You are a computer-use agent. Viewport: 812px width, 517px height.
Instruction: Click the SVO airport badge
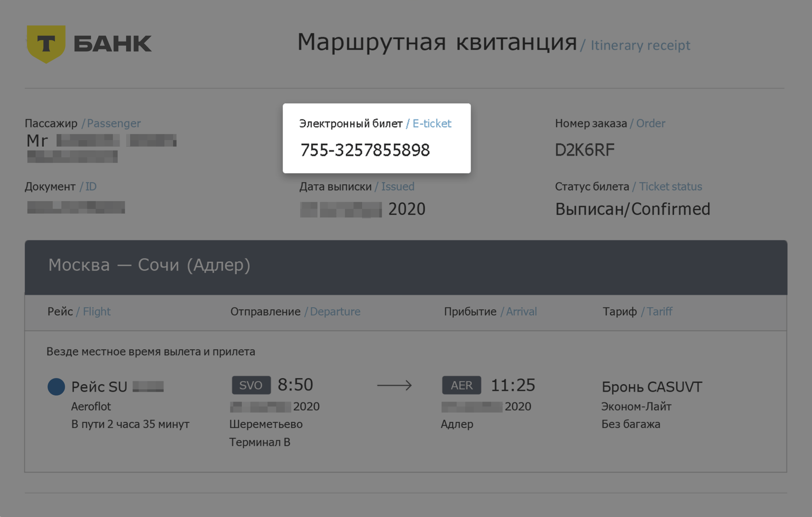tap(251, 385)
